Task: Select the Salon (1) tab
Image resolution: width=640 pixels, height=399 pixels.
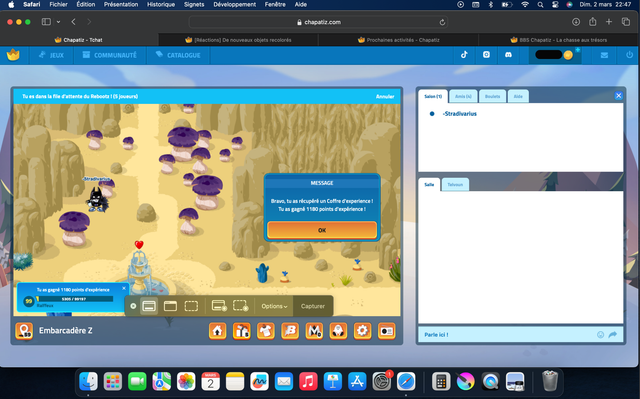Action: 433,96
